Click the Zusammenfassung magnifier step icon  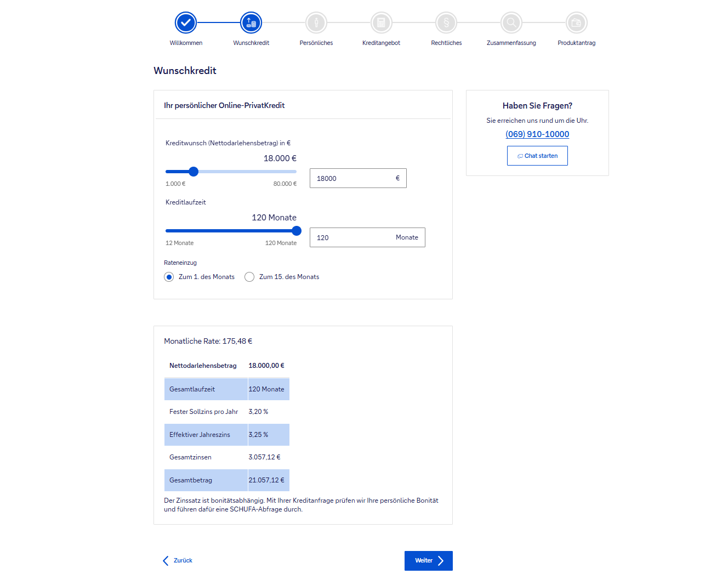click(511, 22)
